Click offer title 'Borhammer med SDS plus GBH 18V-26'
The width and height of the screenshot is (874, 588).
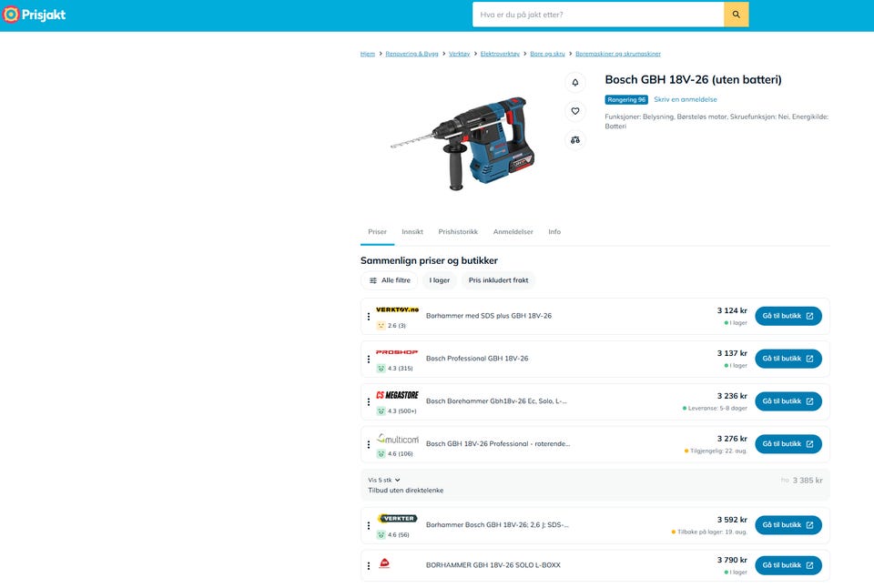489,316
